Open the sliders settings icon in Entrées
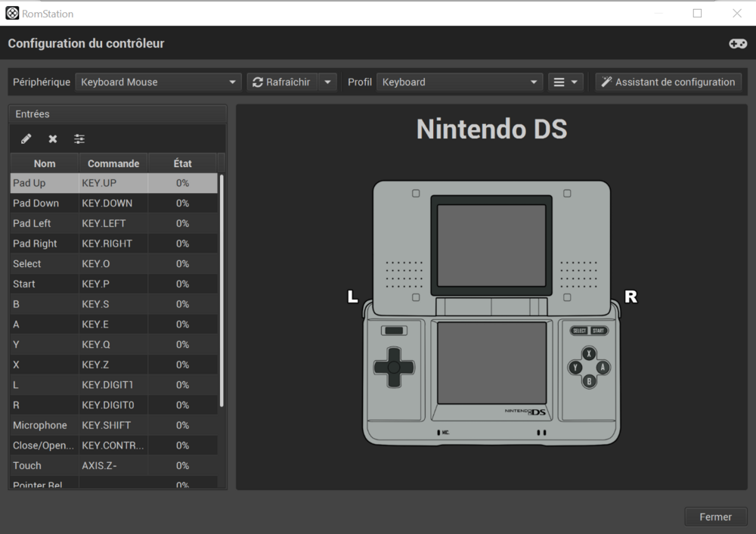The width and height of the screenshot is (756, 534). [x=79, y=139]
